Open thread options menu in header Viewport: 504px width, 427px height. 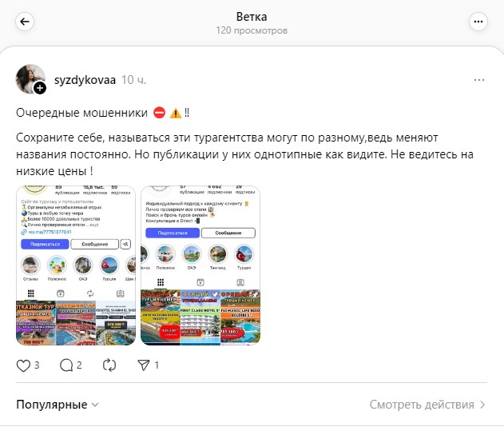coord(478,22)
